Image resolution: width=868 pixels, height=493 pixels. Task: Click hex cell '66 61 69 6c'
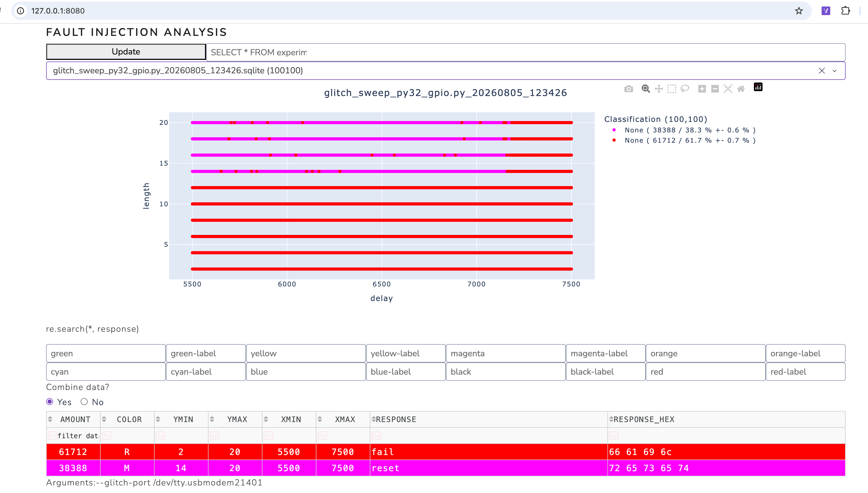point(726,452)
